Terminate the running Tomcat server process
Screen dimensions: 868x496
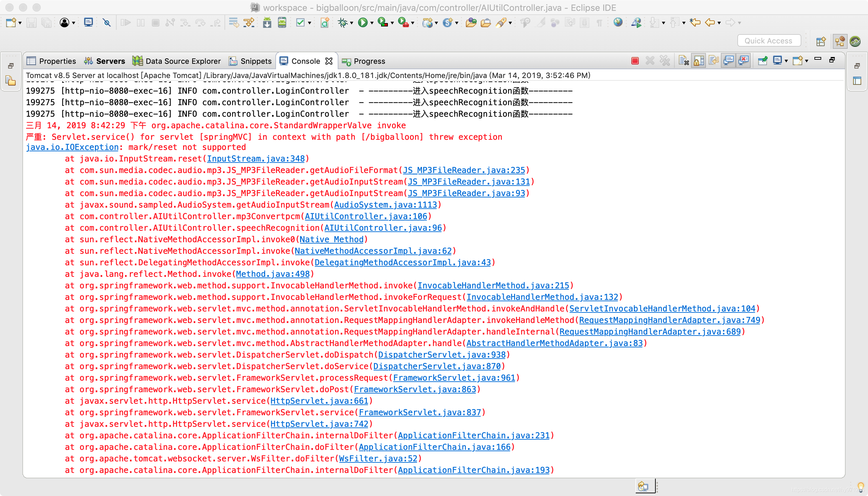[x=635, y=61]
